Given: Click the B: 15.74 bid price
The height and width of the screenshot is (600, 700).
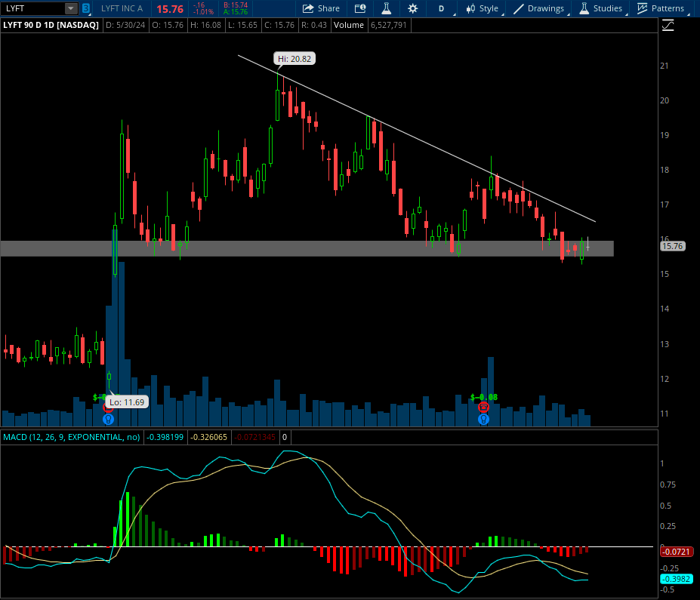Looking at the screenshot, I should point(236,5).
